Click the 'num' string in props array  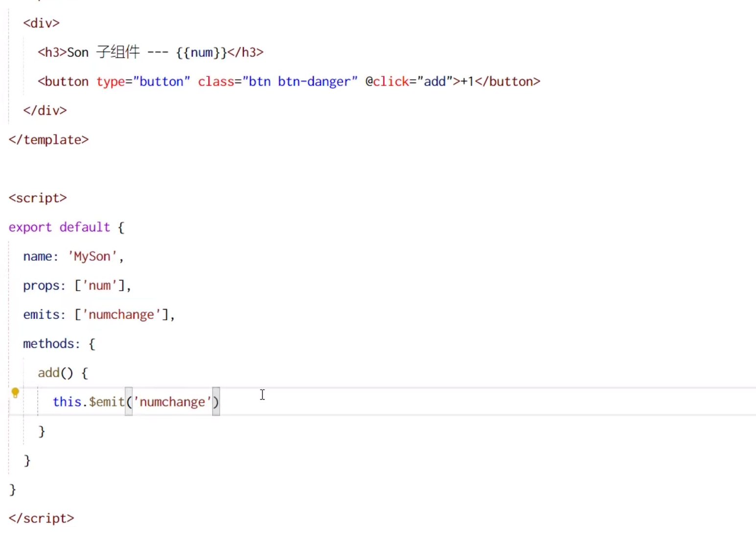point(100,285)
